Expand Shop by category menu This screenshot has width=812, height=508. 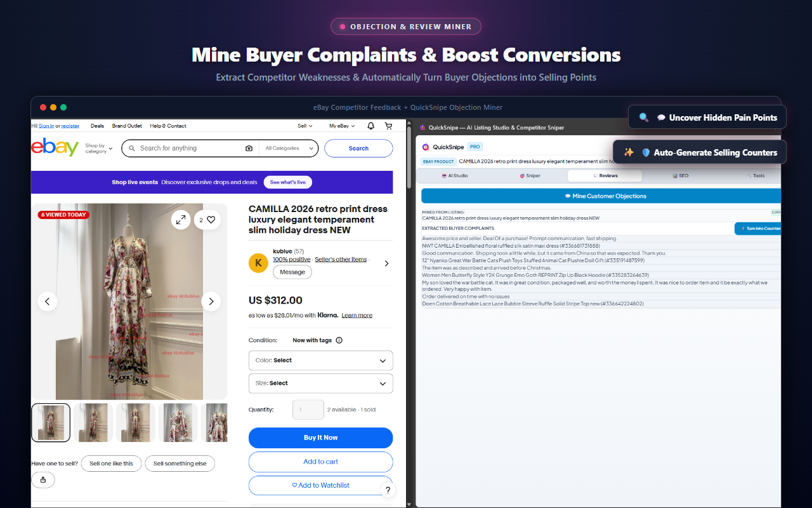click(x=99, y=148)
